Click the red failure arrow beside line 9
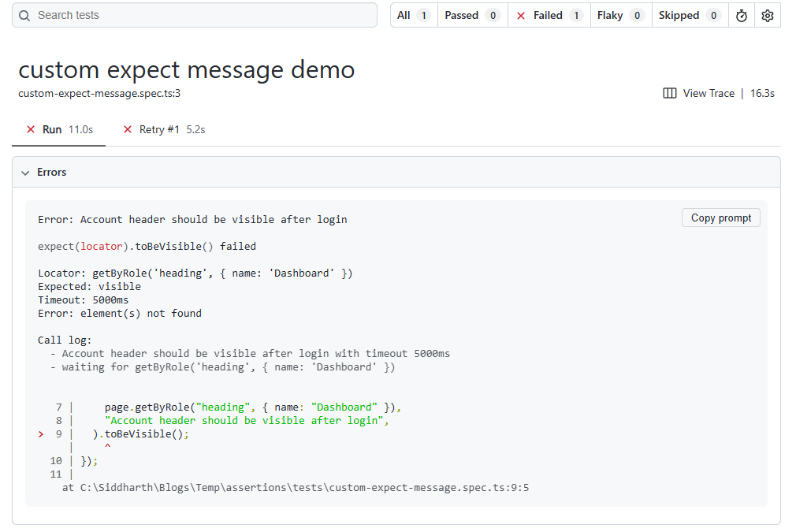 click(x=40, y=433)
